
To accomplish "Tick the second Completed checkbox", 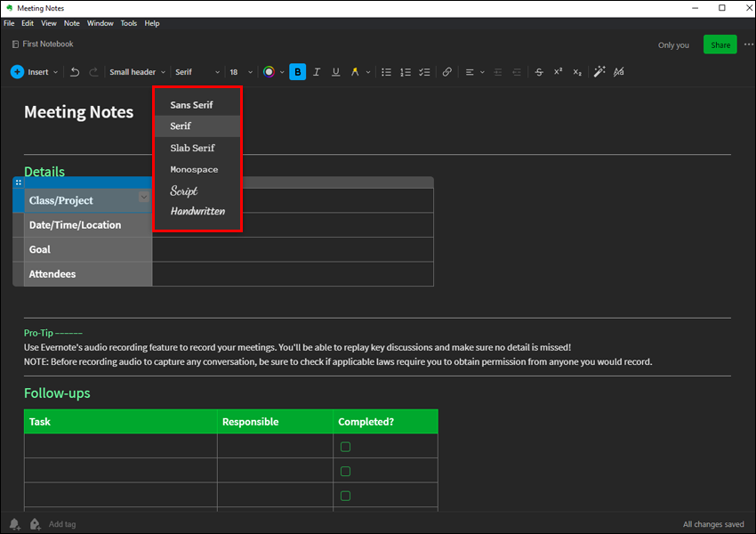I will [x=346, y=472].
